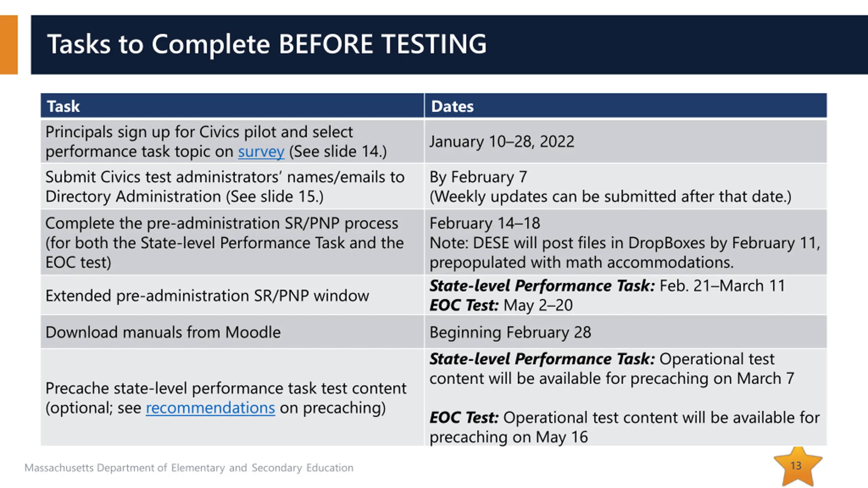This screenshot has height=488, width=868.
Task: Open the recommendations link on precaching
Action: click(x=210, y=408)
